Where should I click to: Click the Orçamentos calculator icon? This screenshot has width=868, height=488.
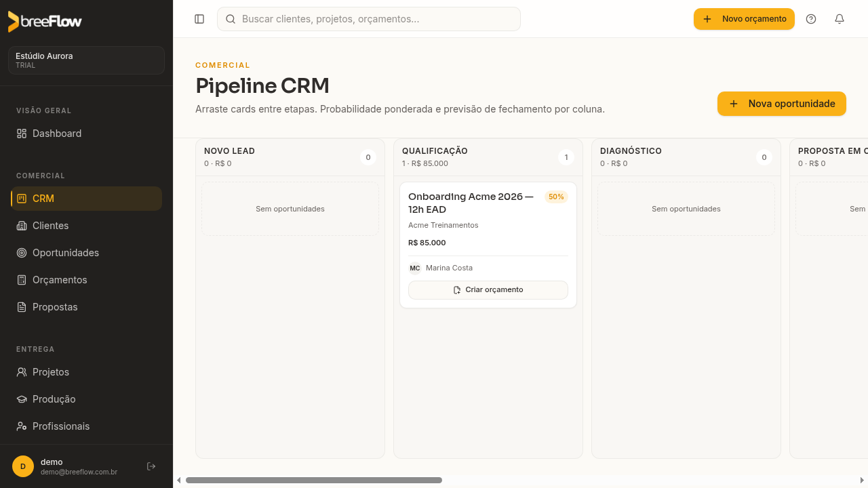click(x=22, y=280)
